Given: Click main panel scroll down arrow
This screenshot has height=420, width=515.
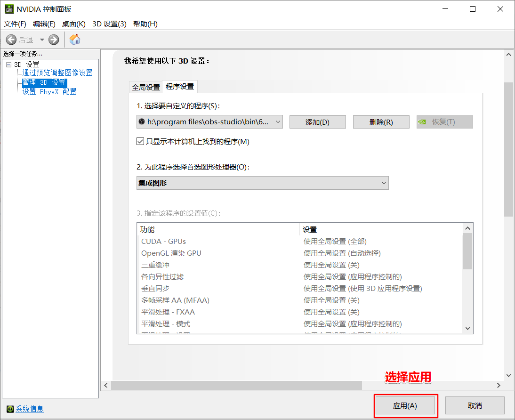Looking at the screenshot, I should pyautogui.click(x=508, y=375).
